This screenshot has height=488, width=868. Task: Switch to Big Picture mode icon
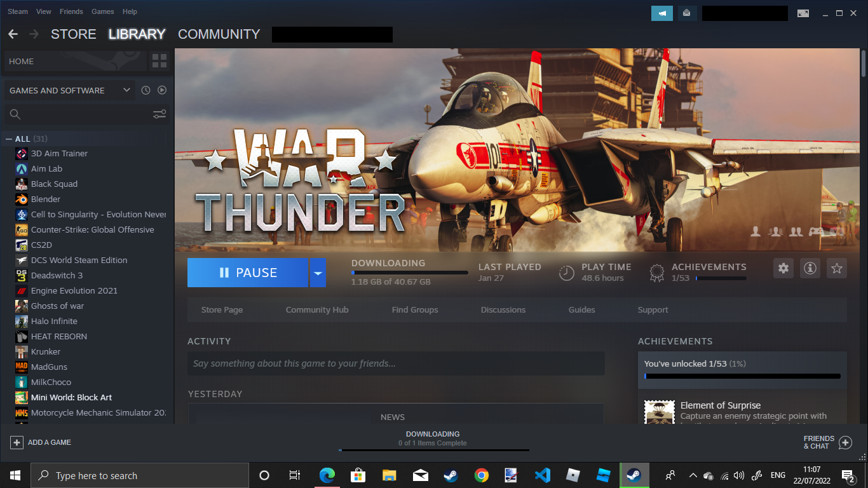(x=803, y=13)
